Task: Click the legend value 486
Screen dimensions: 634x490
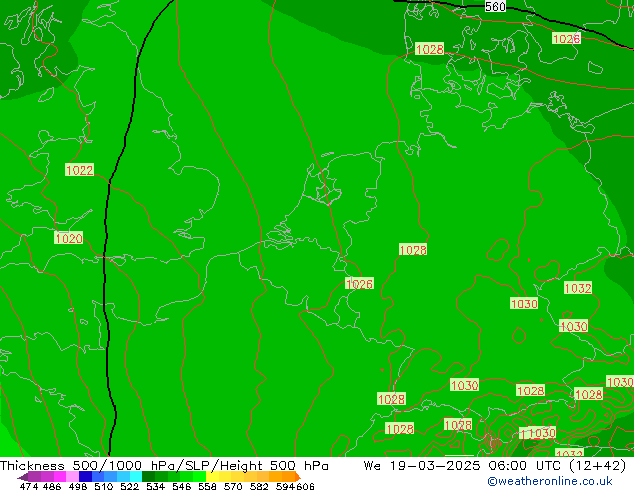Action: pos(52,486)
